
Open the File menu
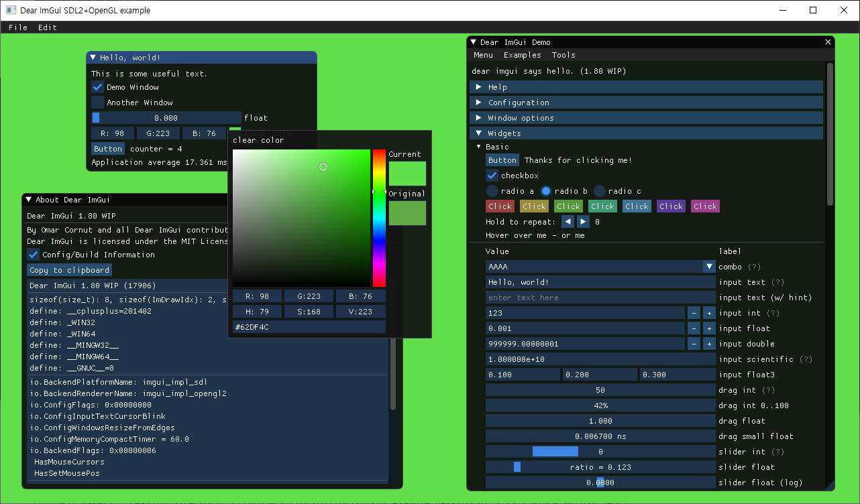[x=18, y=27]
